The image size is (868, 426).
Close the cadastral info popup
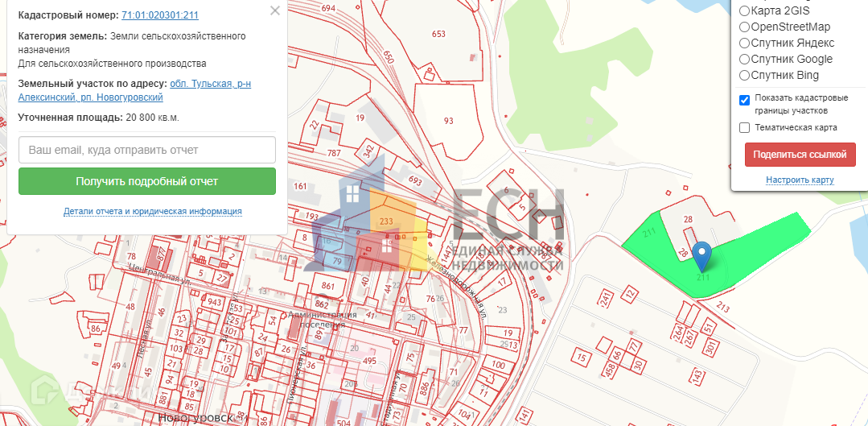(x=275, y=10)
